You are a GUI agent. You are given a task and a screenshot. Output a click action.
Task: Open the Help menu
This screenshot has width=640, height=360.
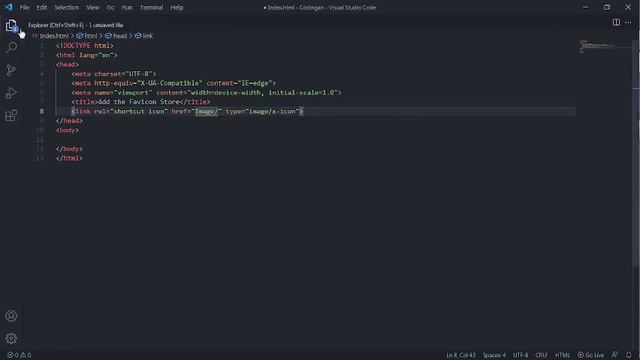(x=177, y=7)
